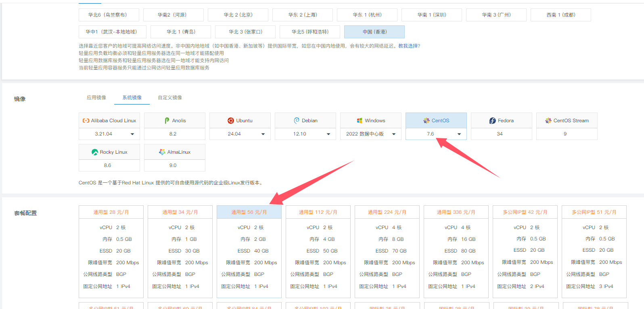Pick the 华北 3 (张家口) region

[x=245, y=32]
